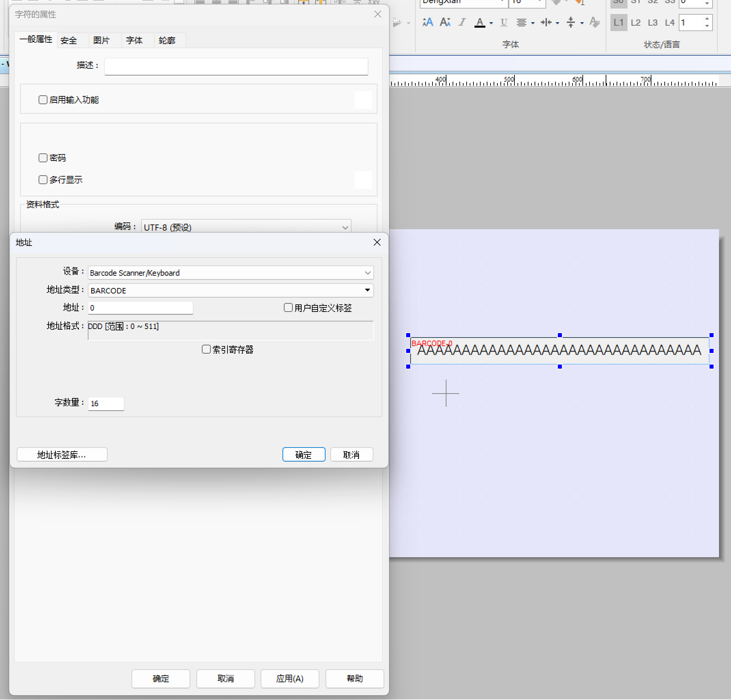The width and height of the screenshot is (731, 700).
Task: Click the 地址标签库... button
Action: (x=62, y=455)
